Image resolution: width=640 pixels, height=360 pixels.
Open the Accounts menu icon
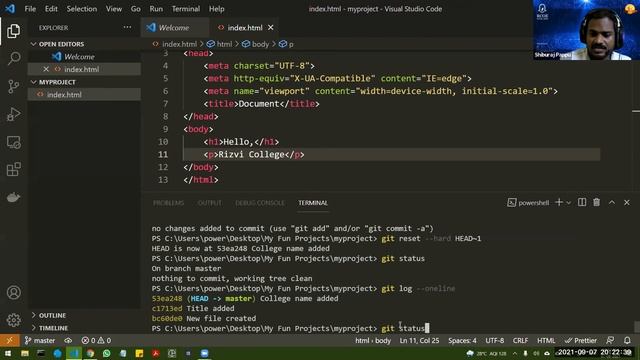click(x=13, y=292)
